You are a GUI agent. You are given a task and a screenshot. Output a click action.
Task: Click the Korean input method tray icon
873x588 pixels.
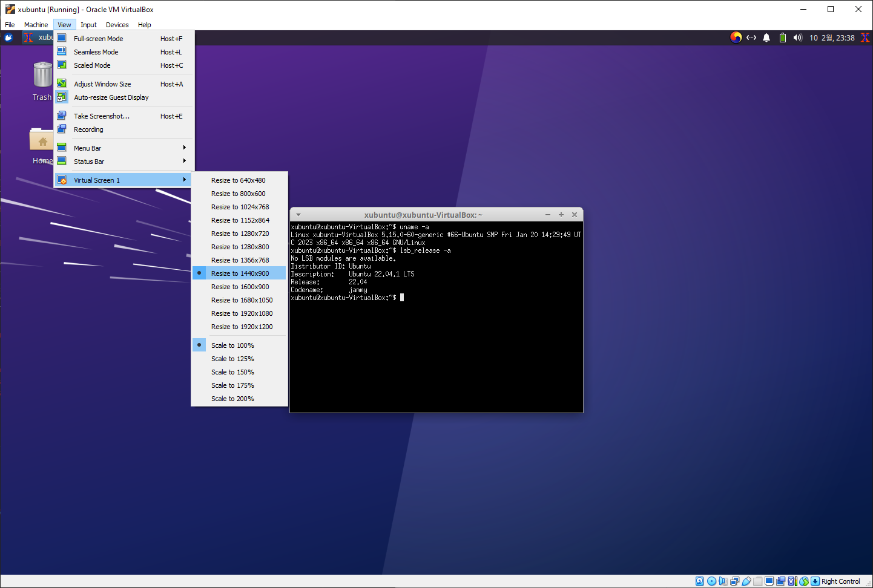[736, 38]
